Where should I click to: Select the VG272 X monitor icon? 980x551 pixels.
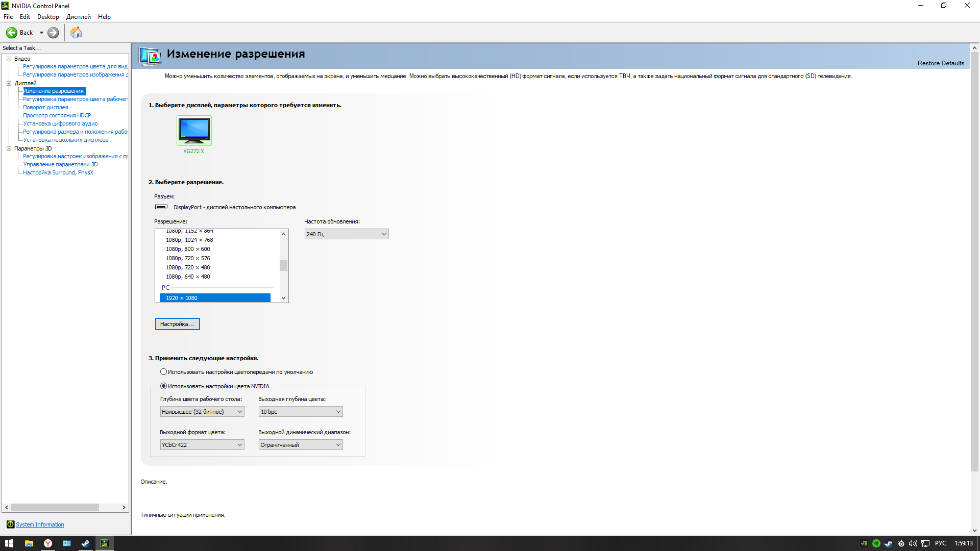[x=194, y=130]
